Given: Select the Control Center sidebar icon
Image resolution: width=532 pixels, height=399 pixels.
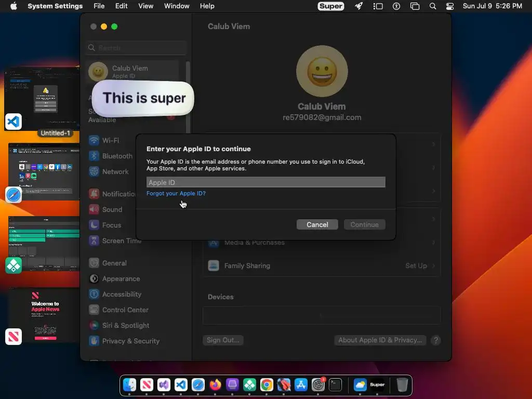Looking at the screenshot, I should 94,310.
